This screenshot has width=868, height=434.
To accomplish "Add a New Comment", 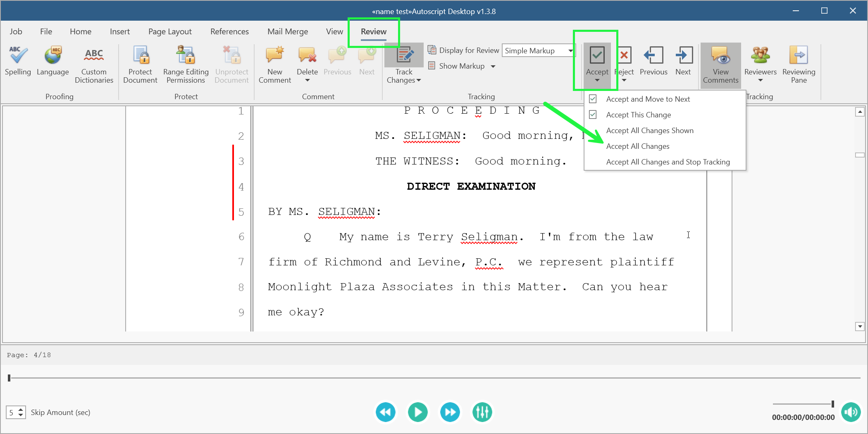I will tap(274, 65).
